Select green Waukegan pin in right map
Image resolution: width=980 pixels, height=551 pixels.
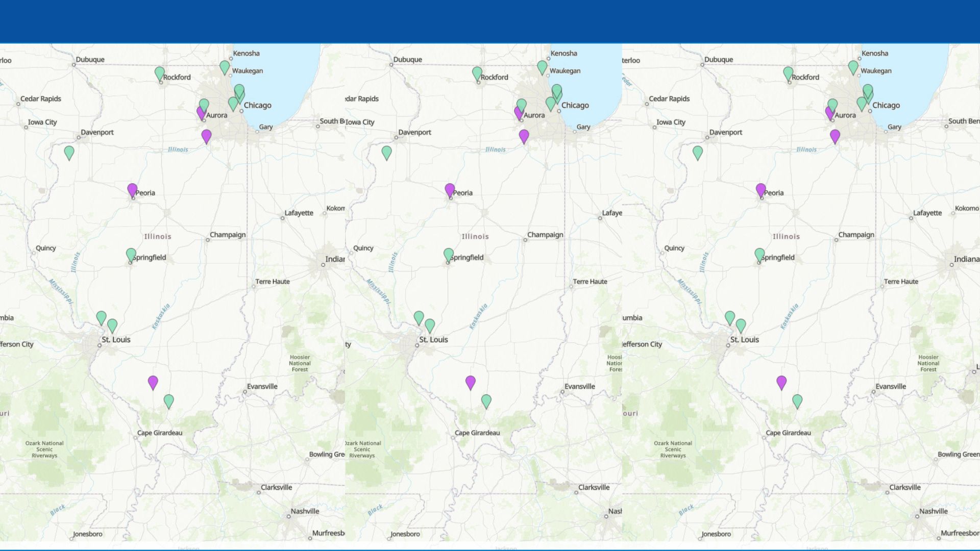point(853,67)
